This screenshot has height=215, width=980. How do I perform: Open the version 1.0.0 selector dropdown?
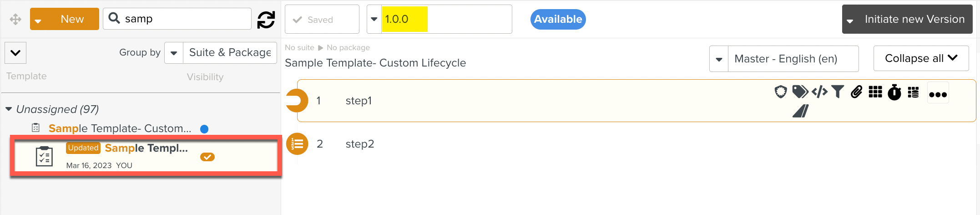[x=374, y=19]
